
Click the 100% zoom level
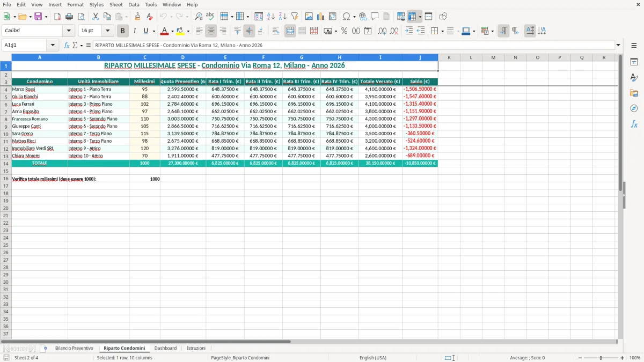point(635,358)
